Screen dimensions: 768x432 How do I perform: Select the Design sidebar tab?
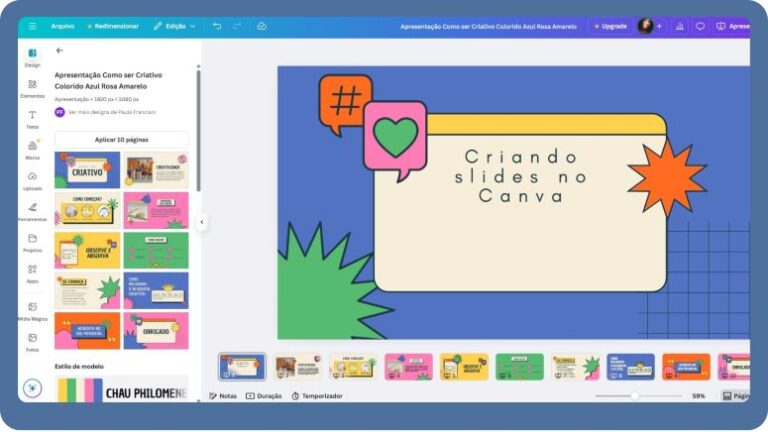(x=32, y=57)
